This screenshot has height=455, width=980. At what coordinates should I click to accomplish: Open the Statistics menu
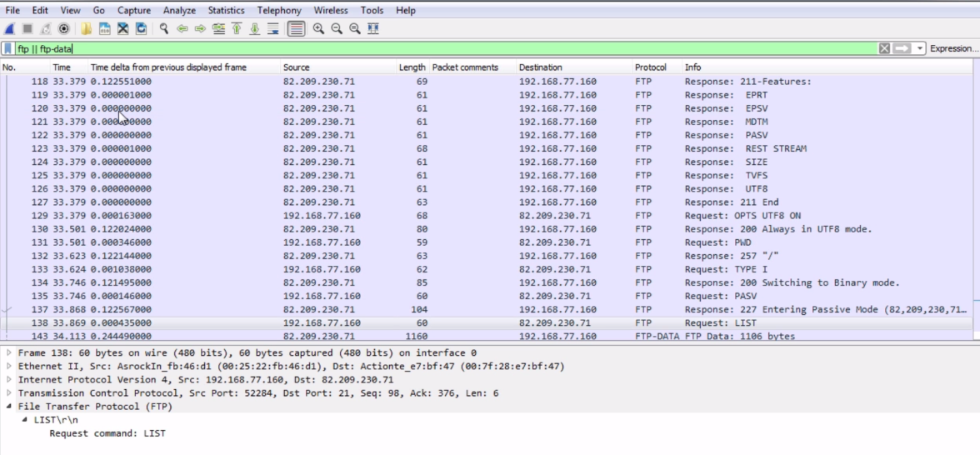point(226,10)
